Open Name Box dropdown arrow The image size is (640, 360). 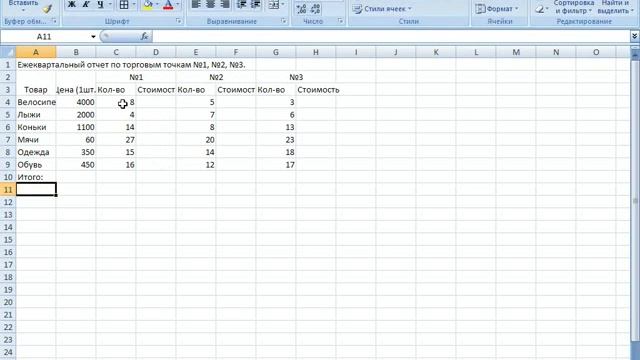93,37
